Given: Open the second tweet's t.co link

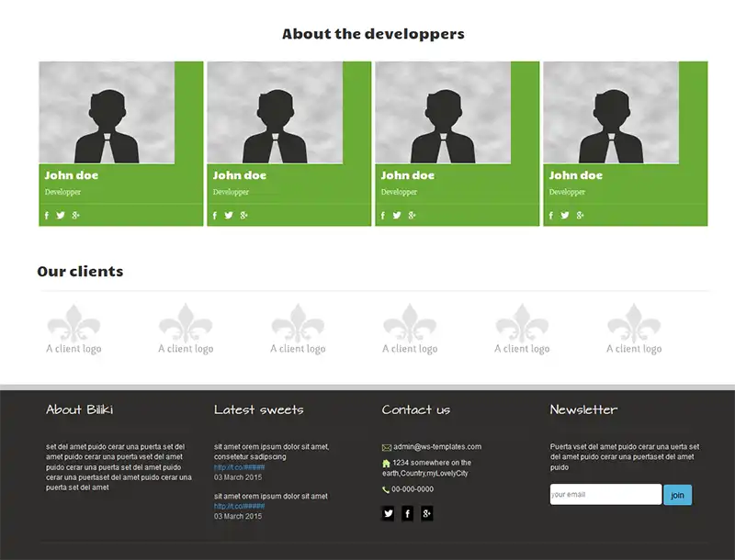Looking at the screenshot, I should (239, 506).
